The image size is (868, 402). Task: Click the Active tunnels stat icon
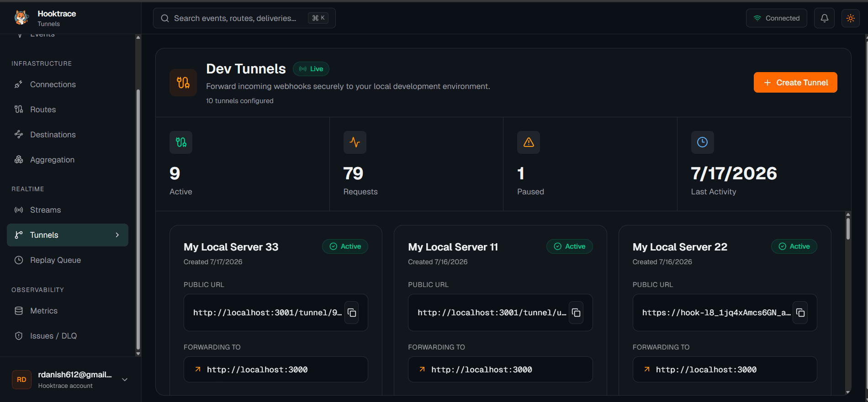tap(181, 142)
